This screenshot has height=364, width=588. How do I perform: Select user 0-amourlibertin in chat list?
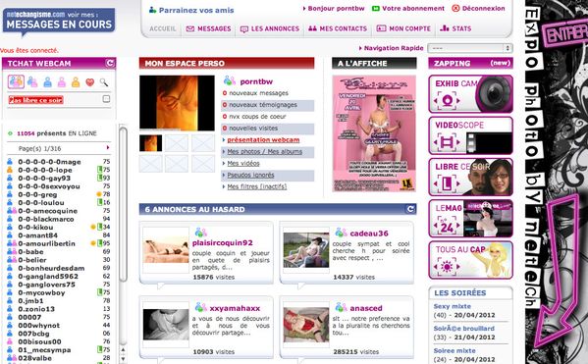click(46, 243)
